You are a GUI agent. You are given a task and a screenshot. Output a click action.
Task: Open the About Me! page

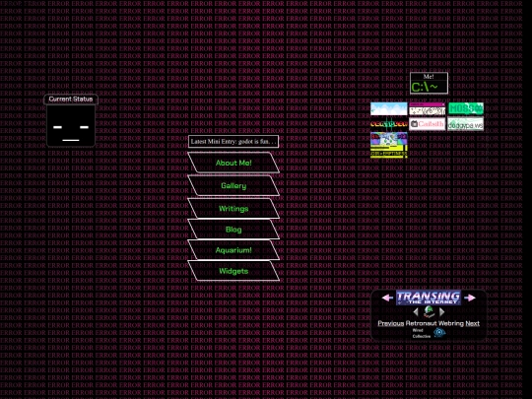click(233, 163)
